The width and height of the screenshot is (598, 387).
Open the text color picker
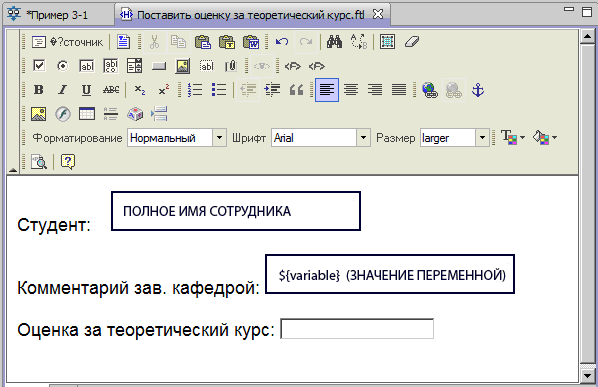click(513, 137)
